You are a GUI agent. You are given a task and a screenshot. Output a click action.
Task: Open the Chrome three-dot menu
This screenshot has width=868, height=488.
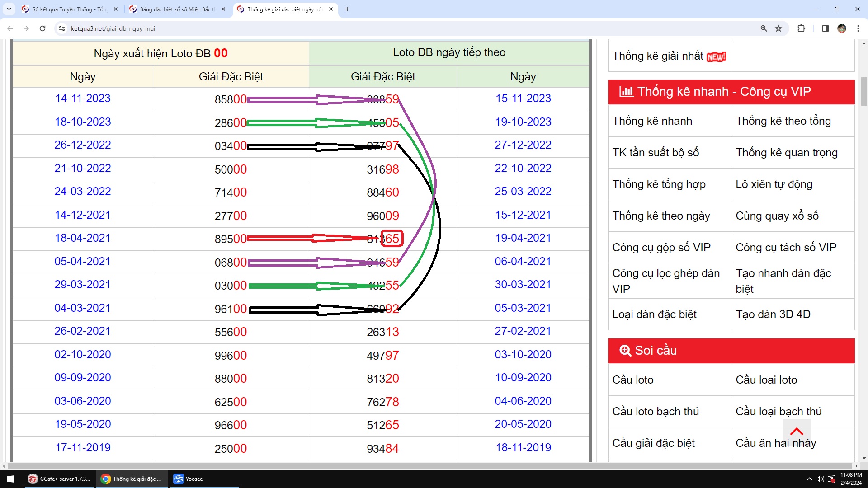tap(858, 28)
